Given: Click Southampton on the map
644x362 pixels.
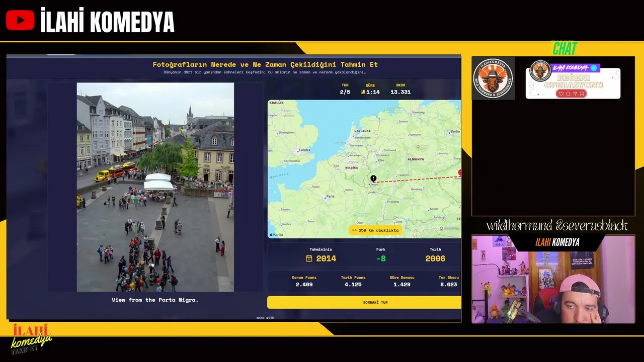Looking at the screenshot, I should 292,161.
